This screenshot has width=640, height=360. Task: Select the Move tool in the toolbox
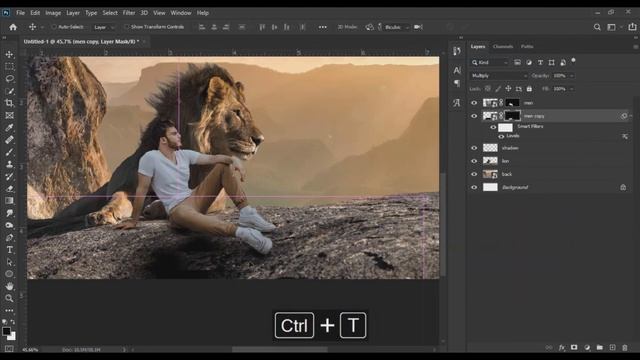[x=9, y=54]
